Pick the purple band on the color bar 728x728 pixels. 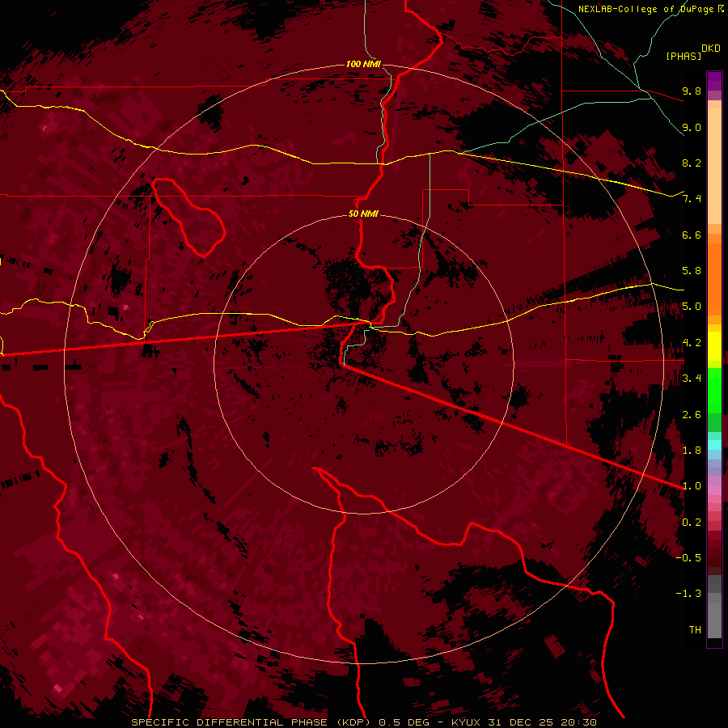(714, 81)
